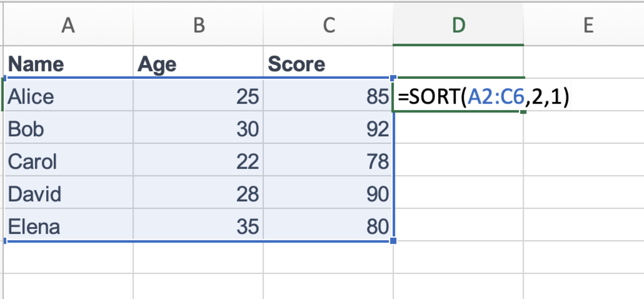
Task: Select column E header
Action: [588, 25]
